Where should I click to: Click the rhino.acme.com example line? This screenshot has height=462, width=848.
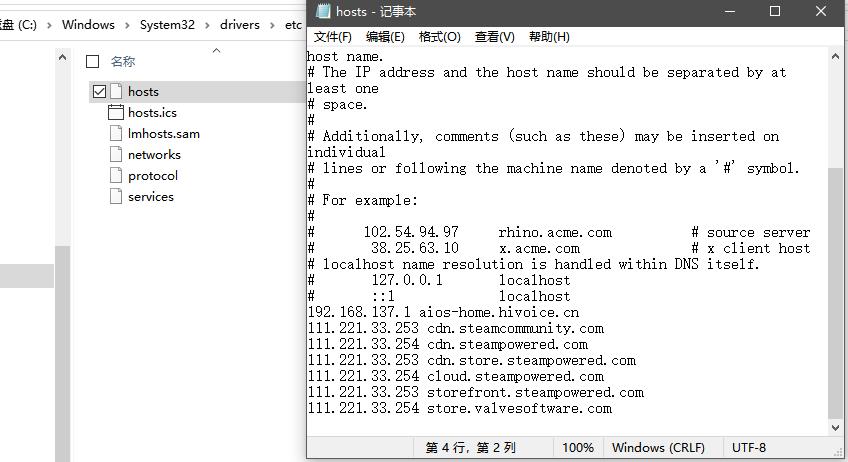coord(559,232)
